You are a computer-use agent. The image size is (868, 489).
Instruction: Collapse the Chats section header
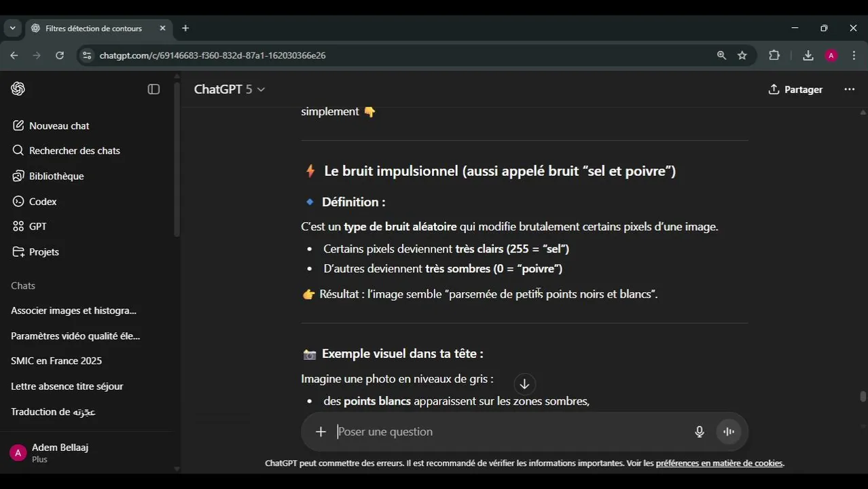tap(23, 286)
